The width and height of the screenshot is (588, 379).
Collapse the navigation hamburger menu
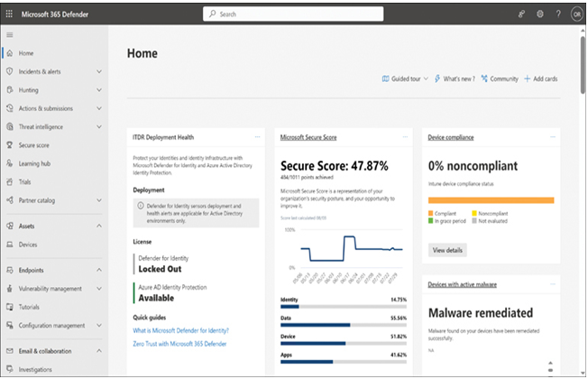[10, 35]
